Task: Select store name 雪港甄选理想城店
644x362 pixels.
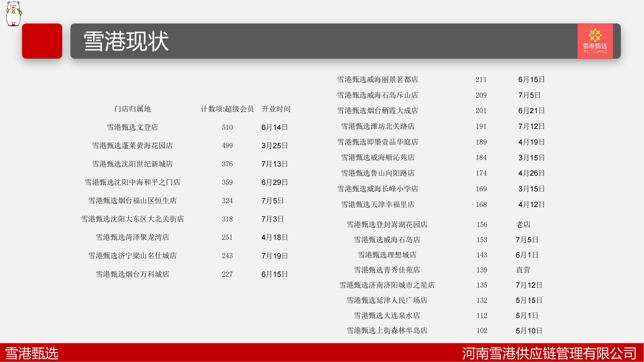Action: pyautogui.click(x=387, y=255)
